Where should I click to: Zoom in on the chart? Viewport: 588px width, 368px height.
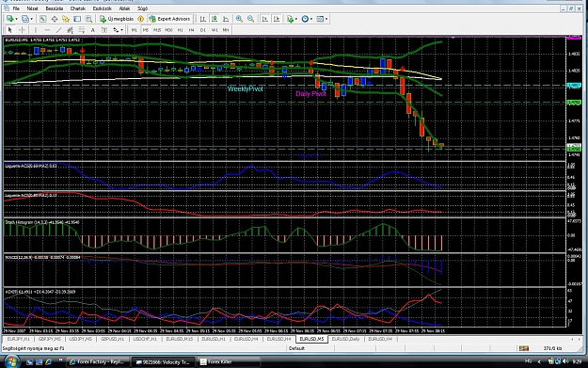click(x=239, y=19)
